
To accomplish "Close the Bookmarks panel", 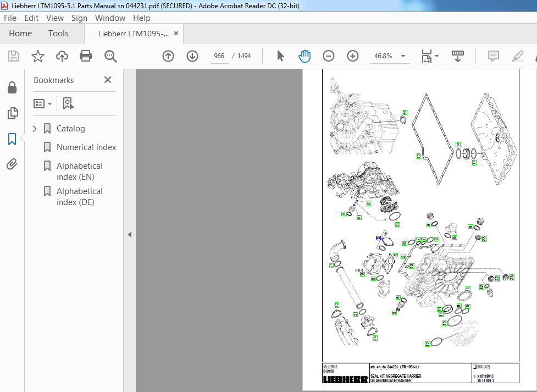I will (108, 80).
